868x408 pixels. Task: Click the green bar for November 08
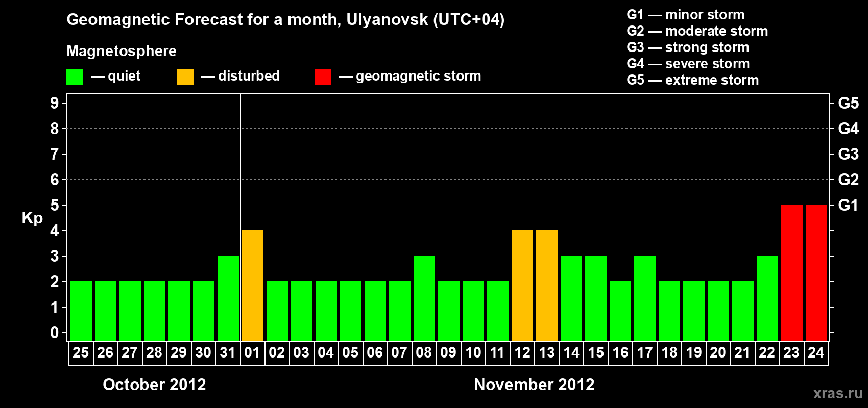(x=424, y=298)
